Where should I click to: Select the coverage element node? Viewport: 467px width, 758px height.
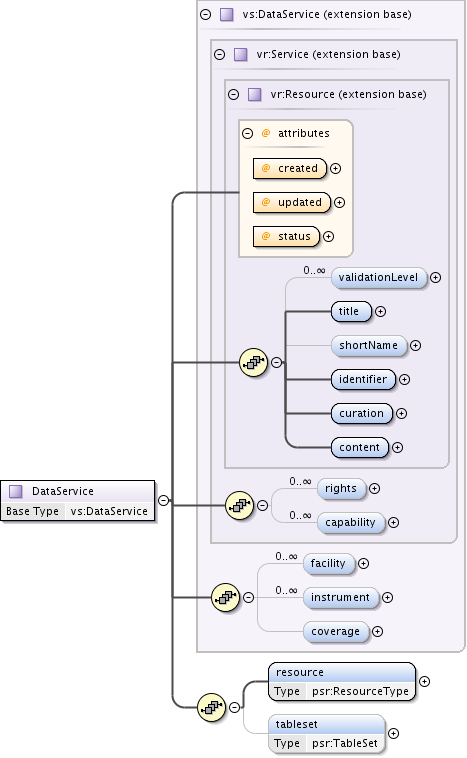(336, 631)
